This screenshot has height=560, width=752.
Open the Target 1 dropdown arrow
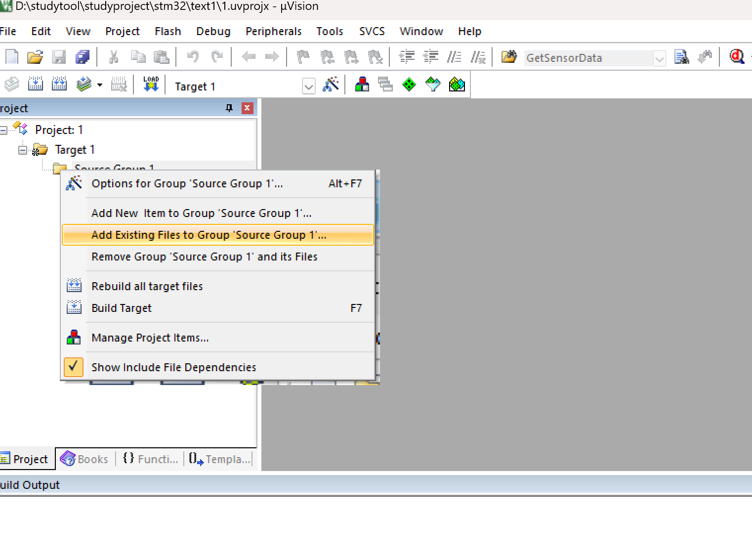point(309,87)
